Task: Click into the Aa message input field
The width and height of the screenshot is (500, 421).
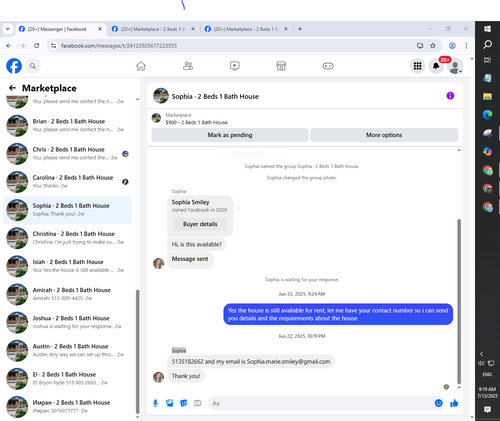Action: coord(321,403)
